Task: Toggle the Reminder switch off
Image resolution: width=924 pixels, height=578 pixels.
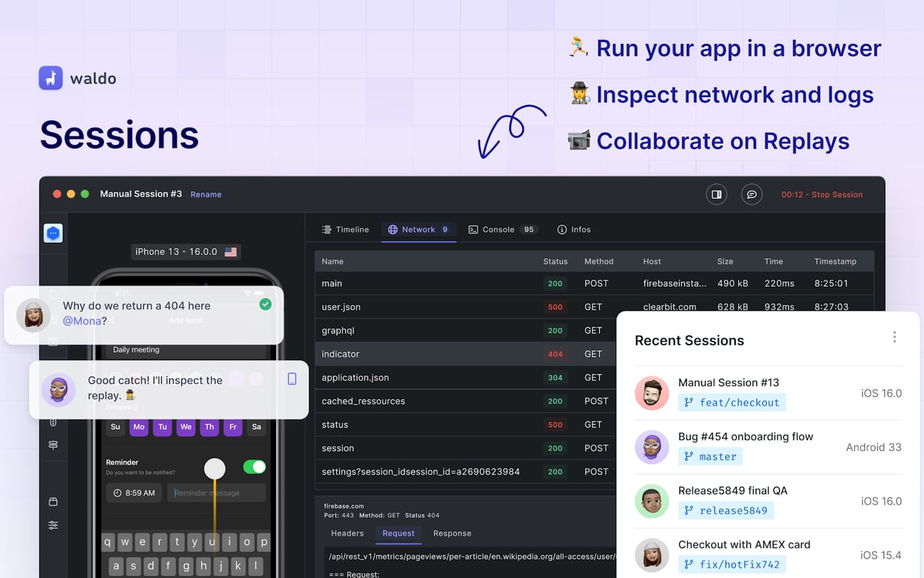Action: point(254,467)
